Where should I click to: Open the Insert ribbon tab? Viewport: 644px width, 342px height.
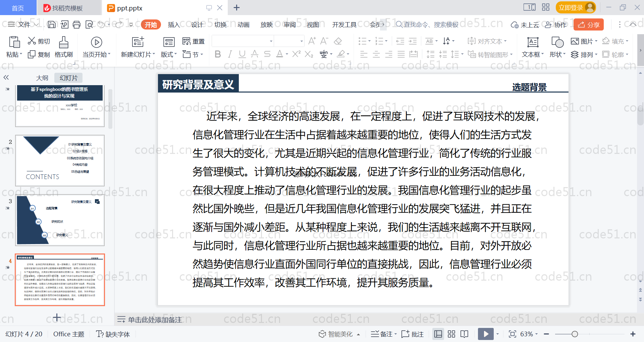click(x=173, y=24)
